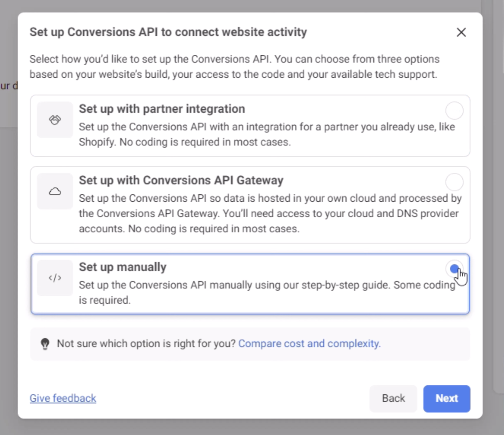Click the cloud icon for Conversions API Gateway
This screenshot has width=504, height=435.
click(x=55, y=191)
